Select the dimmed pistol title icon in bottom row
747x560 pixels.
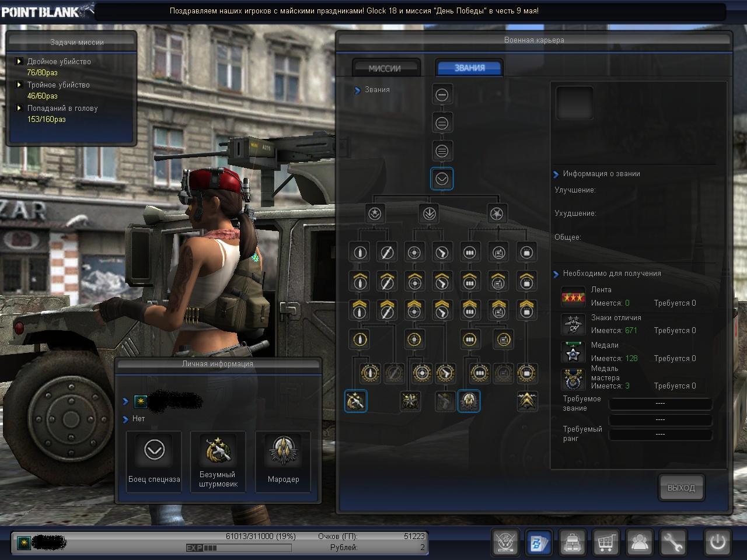coord(445,401)
